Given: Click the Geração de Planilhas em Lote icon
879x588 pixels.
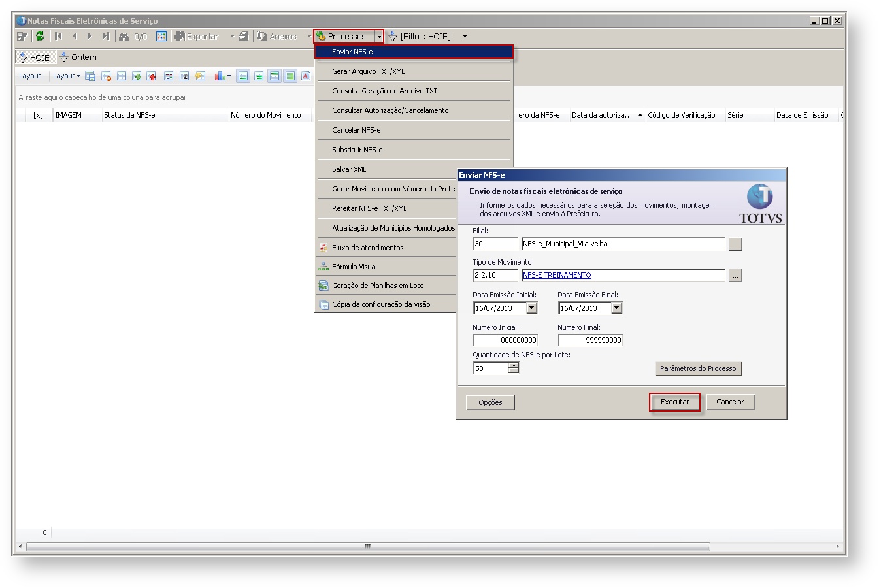Looking at the screenshot, I should click(323, 286).
